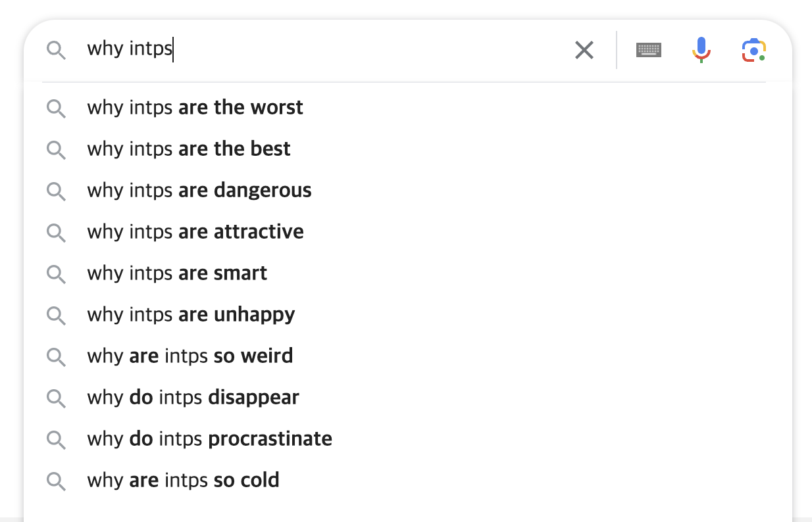Select 'why intps are unhappy' suggestion
This screenshot has height=522, width=812.
[x=191, y=316]
